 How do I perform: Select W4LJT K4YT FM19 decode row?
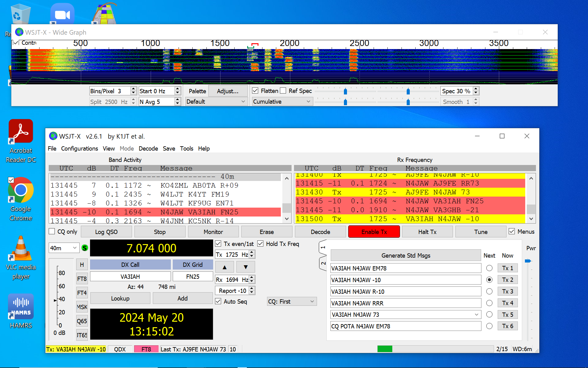coord(165,194)
